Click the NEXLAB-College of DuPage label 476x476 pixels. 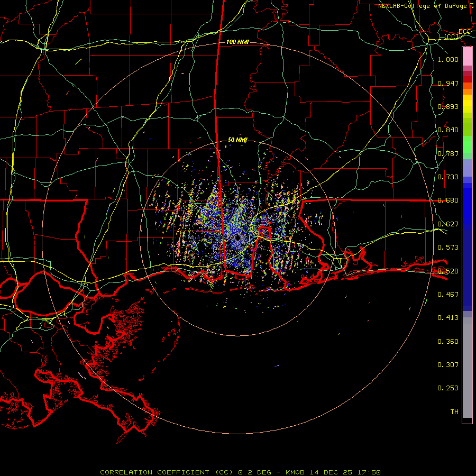coord(422,6)
